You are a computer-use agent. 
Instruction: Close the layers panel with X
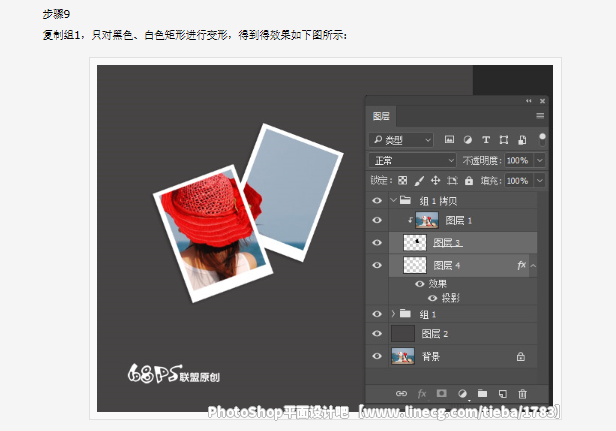[x=542, y=101]
